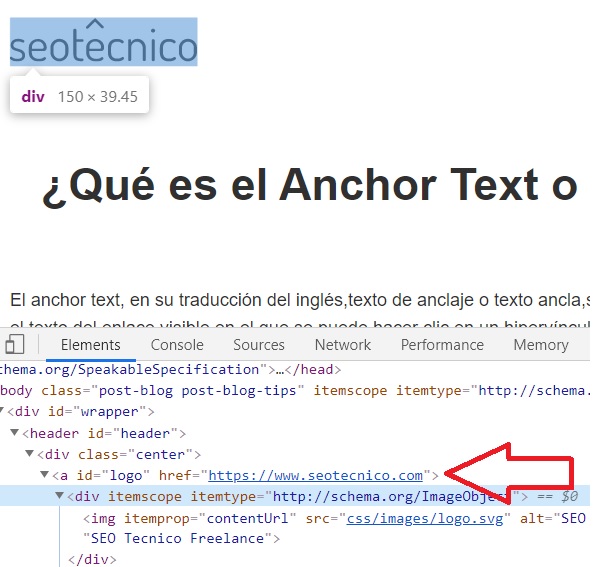Image resolution: width=595 pixels, height=567 pixels.
Task: Collapse the div id="wrapper" node
Action: pyautogui.click(x=2, y=411)
